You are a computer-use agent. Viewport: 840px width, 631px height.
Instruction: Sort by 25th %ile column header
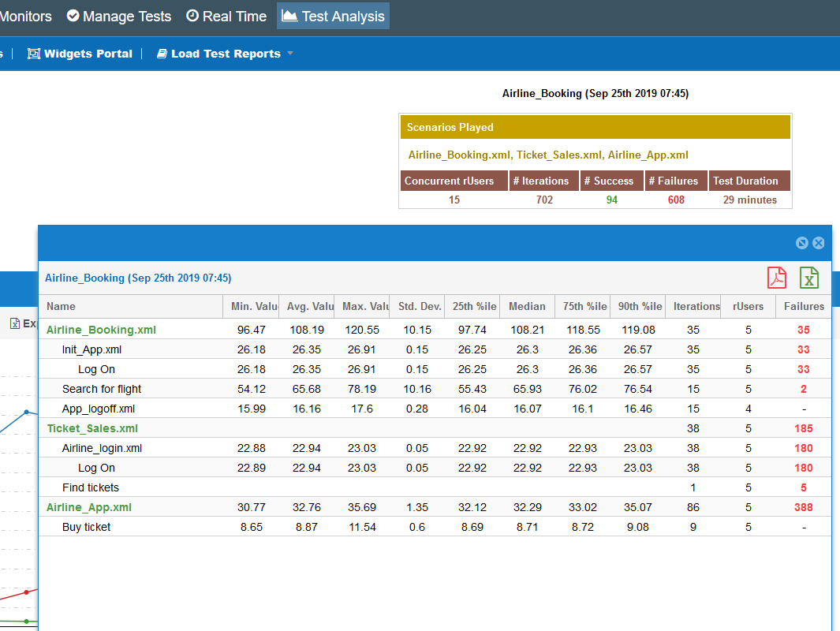[x=472, y=306]
